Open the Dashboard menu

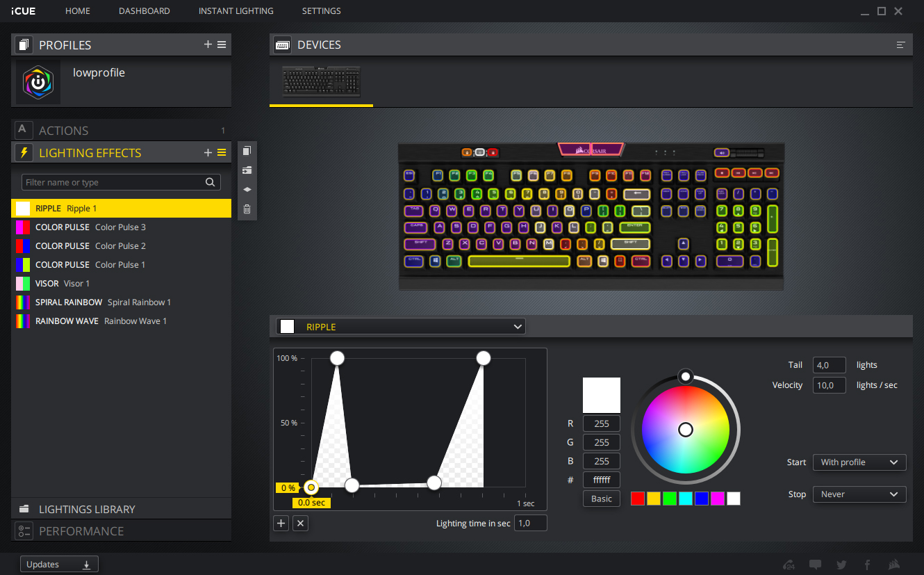(145, 11)
